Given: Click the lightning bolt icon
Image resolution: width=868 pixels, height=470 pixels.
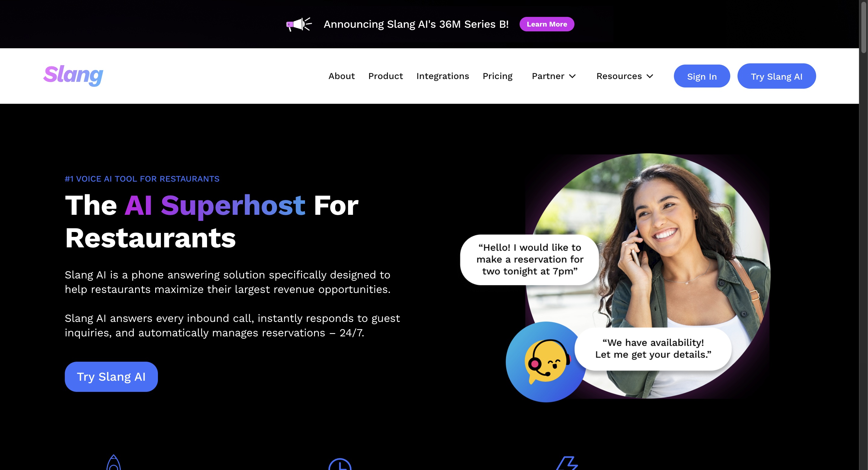Looking at the screenshot, I should coord(567,463).
